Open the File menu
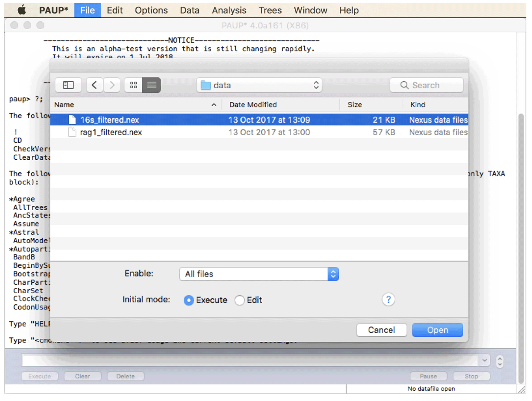Screen dimensions: 532x401 (88, 10)
